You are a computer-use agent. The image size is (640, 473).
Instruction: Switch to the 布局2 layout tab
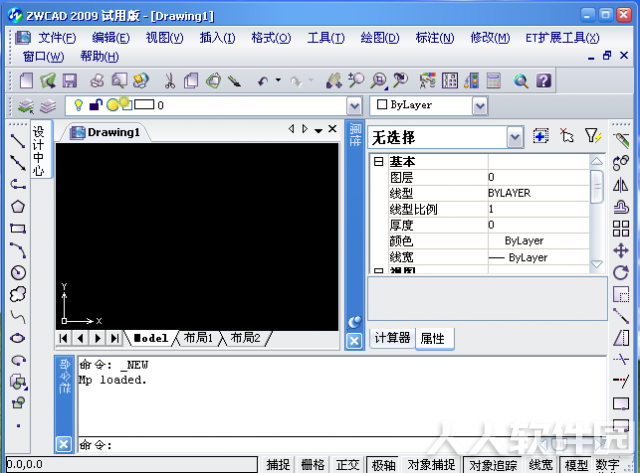245,338
